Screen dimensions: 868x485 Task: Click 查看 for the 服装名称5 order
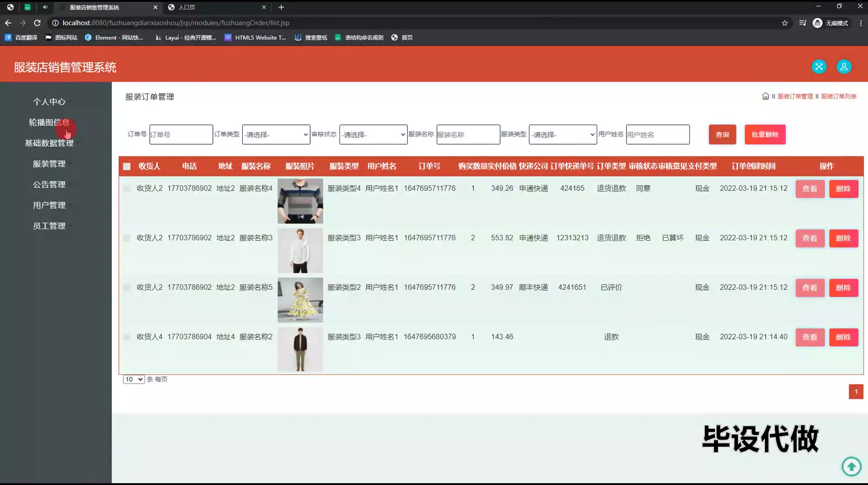810,288
